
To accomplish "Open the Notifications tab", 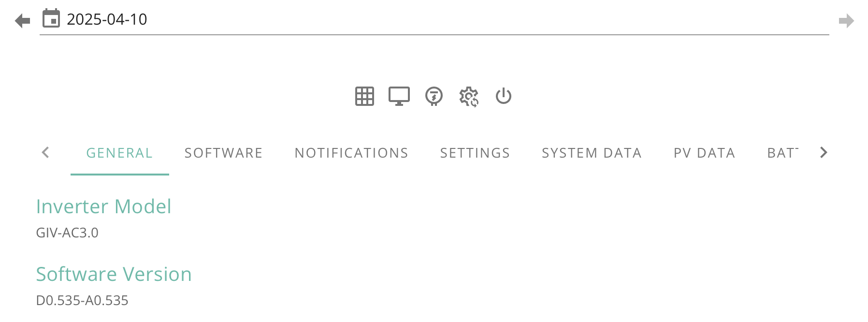I will (x=352, y=153).
